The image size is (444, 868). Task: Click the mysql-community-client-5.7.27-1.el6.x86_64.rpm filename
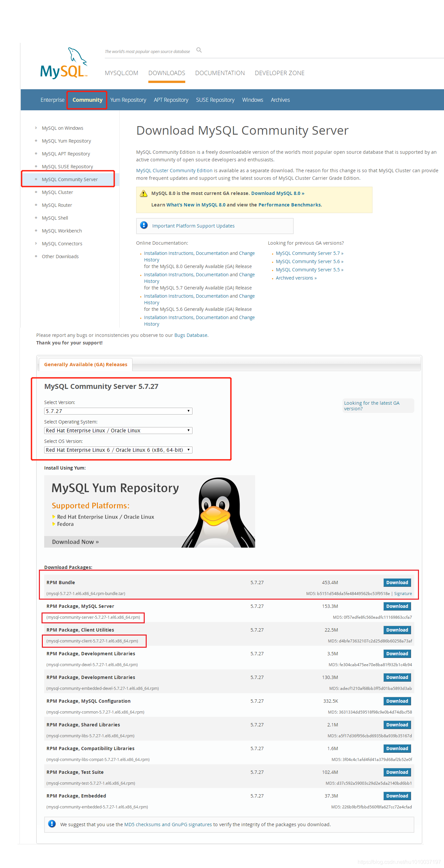tap(92, 641)
